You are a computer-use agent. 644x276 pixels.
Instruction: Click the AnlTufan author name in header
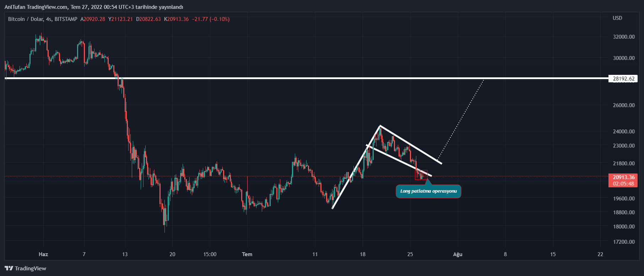(x=16, y=7)
